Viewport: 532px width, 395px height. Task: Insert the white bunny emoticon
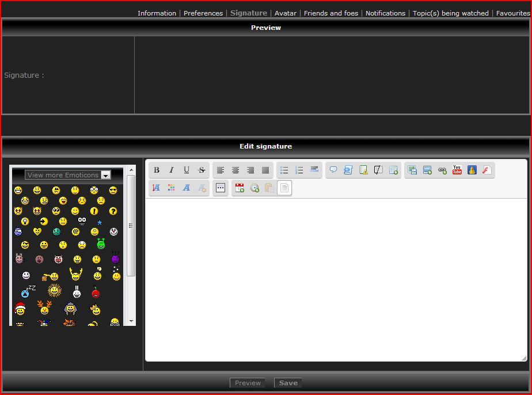click(77, 291)
